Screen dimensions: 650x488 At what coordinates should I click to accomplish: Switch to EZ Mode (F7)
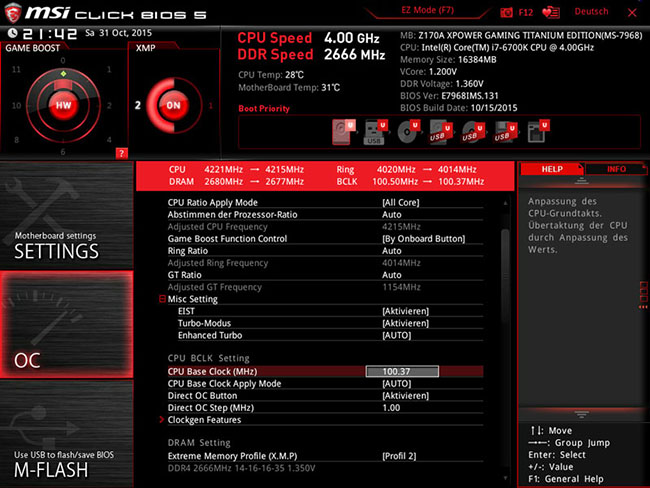click(x=427, y=10)
